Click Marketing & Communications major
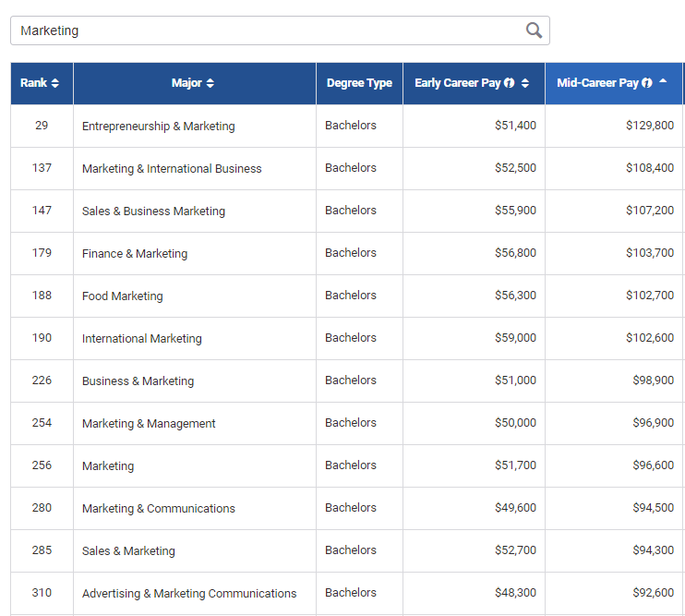The height and width of the screenshot is (616, 685). [158, 509]
